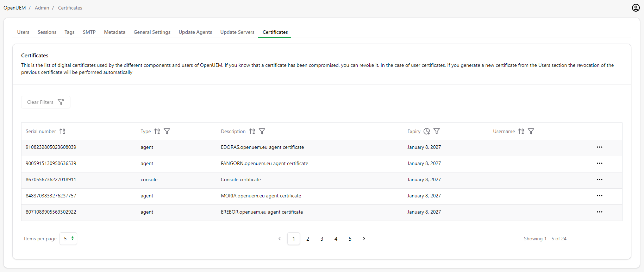
Task: Sort by Serial number column
Action: [62, 131]
